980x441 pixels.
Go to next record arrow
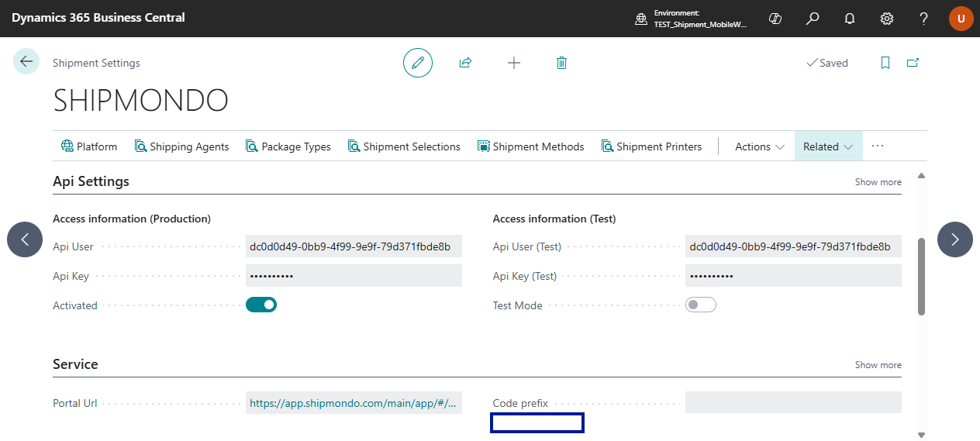pos(955,239)
